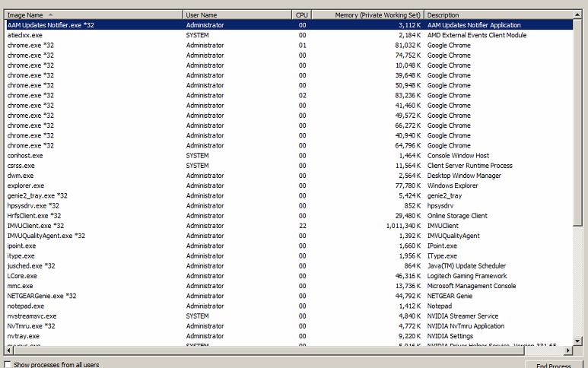Select the dwm.exe process

click(289, 176)
